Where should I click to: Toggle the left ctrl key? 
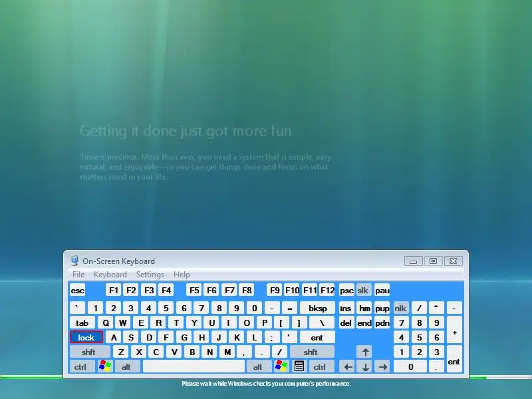82,366
